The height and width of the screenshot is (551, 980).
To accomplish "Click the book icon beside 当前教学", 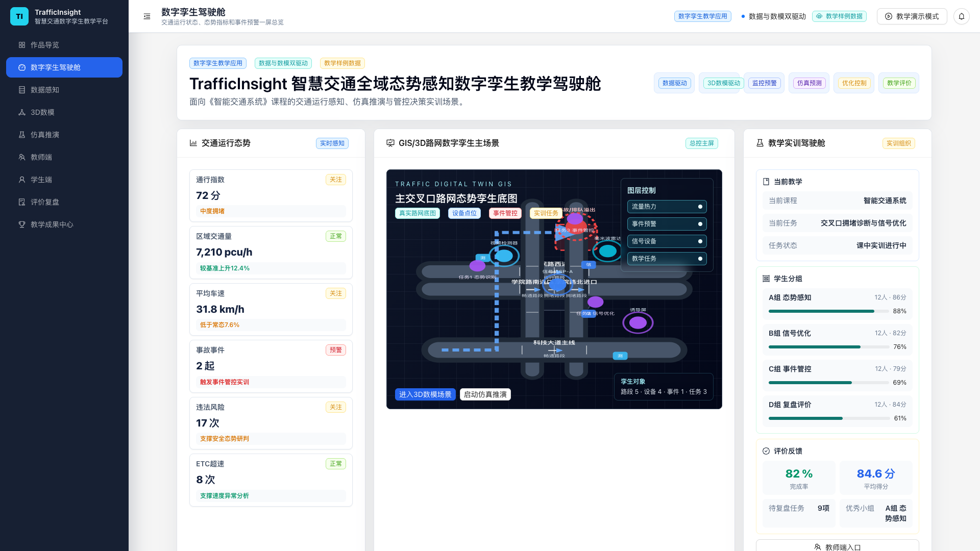I will pyautogui.click(x=766, y=182).
